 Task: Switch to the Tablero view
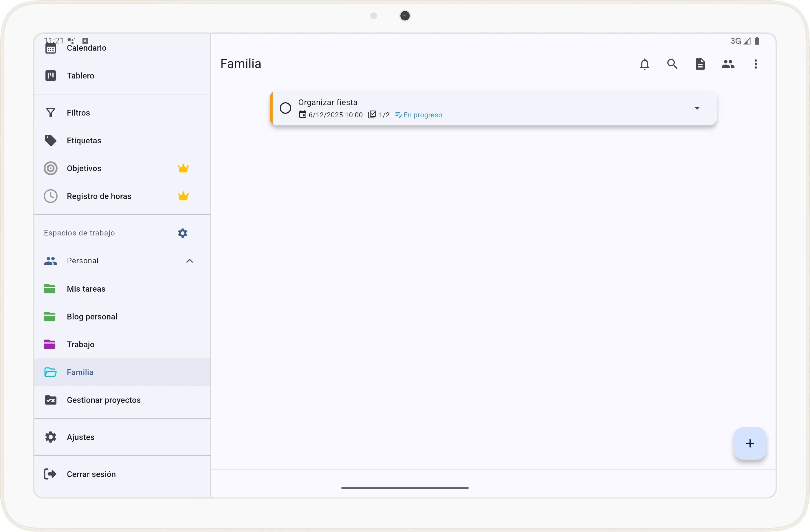[80, 76]
